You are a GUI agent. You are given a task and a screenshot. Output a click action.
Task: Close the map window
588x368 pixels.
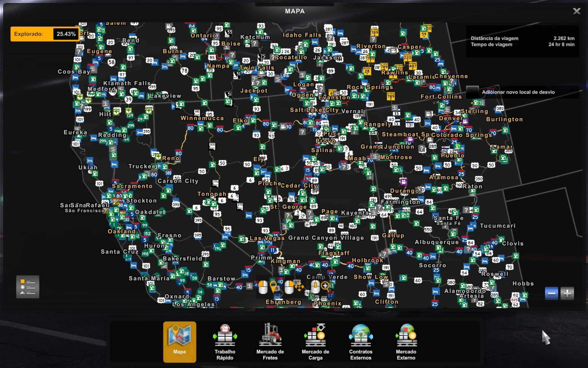click(576, 11)
